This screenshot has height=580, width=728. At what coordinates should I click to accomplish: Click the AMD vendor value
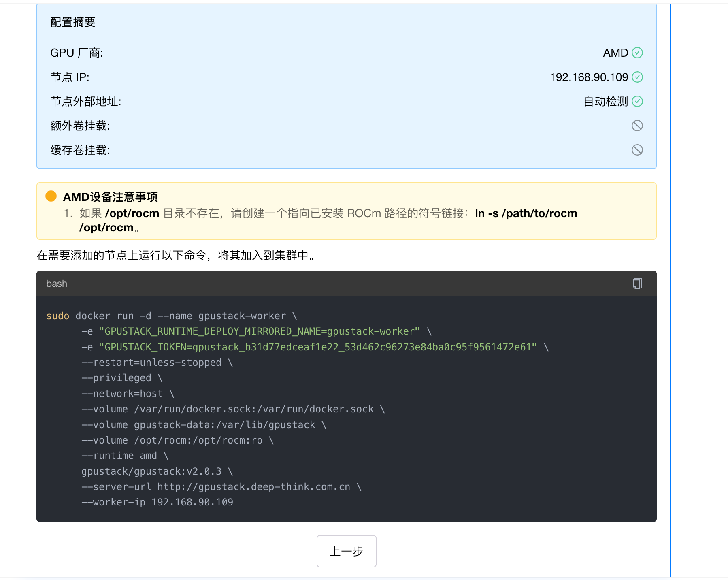615,53
